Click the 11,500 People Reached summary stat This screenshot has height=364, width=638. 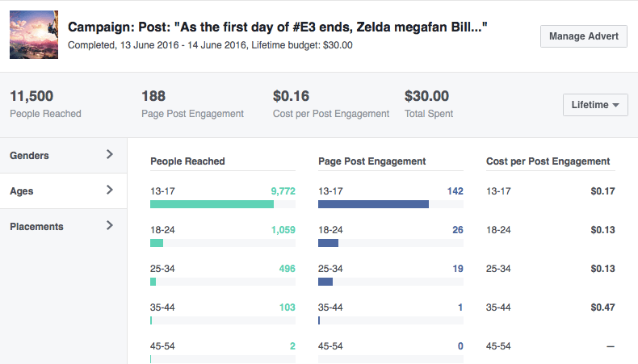tap(45, 104)
